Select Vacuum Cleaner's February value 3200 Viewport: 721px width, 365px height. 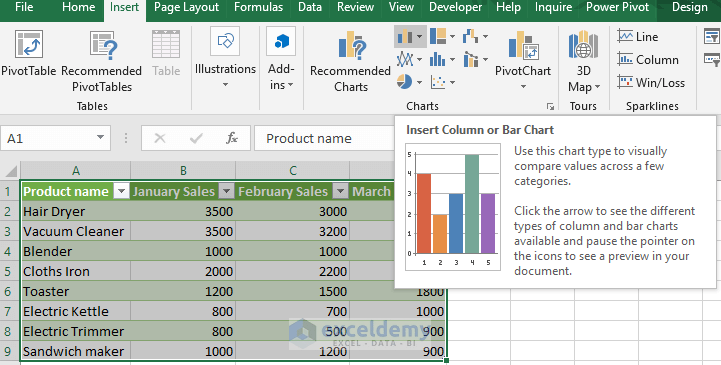(292, 231)
